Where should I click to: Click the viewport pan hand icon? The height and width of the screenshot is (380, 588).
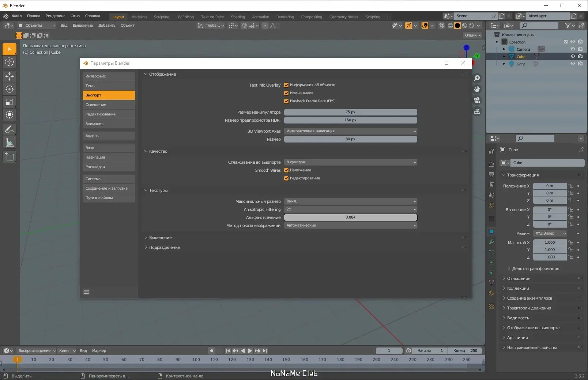tap(477, 89)
